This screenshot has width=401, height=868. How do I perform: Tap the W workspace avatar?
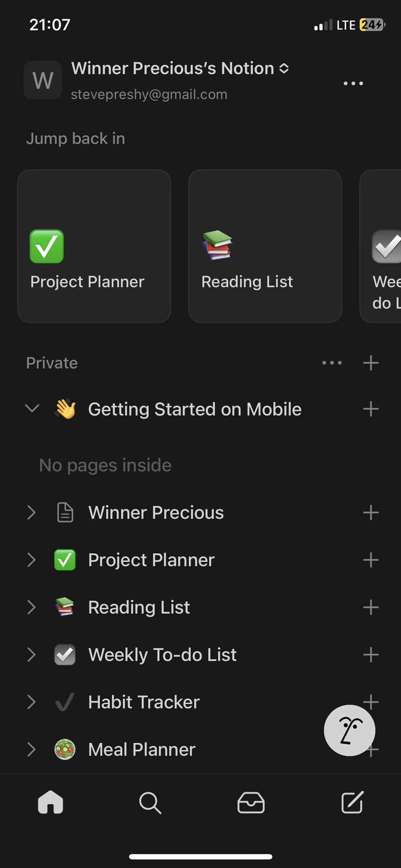[43, 80]
